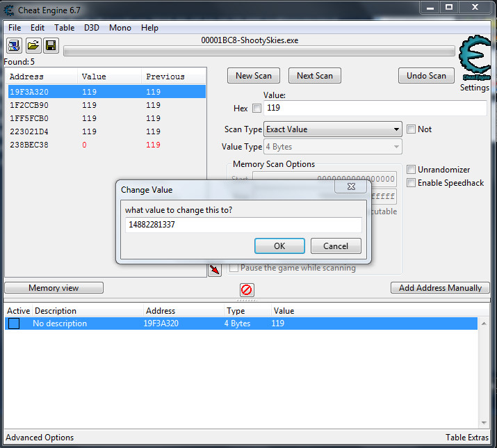Select address 1F2CCB90 in results
Image resolution: width=497 pixels, height=448 pixels.
(x=107, y=105)
